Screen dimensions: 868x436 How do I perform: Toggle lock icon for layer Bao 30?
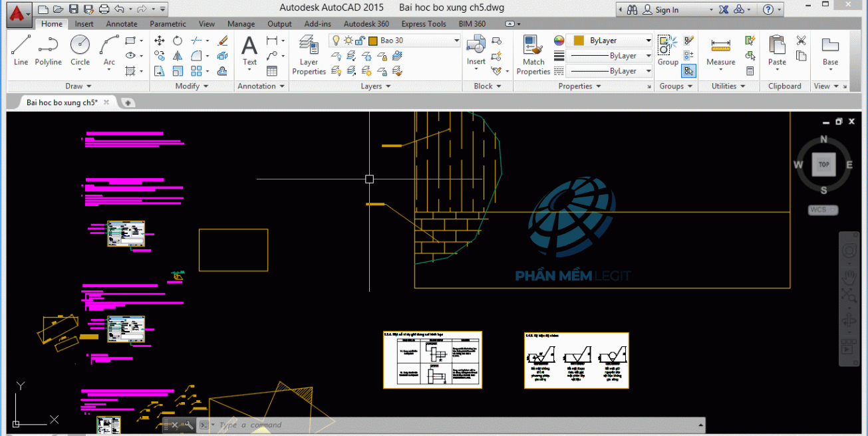pyautogui.click(x=359, y=41)
